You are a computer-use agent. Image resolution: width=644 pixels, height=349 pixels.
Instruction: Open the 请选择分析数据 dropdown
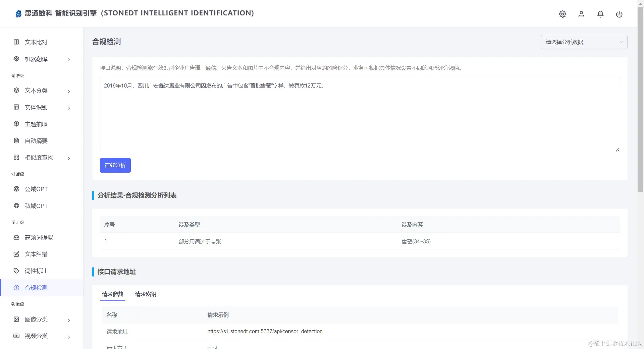click(584, 42)
